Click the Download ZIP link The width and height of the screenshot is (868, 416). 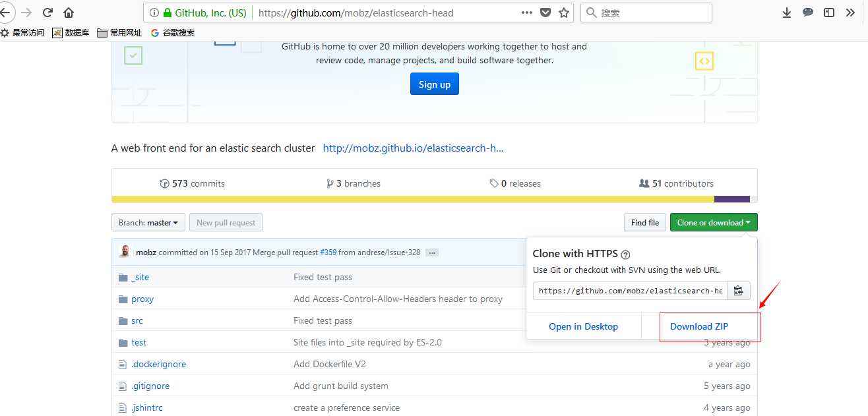(699, 326)
